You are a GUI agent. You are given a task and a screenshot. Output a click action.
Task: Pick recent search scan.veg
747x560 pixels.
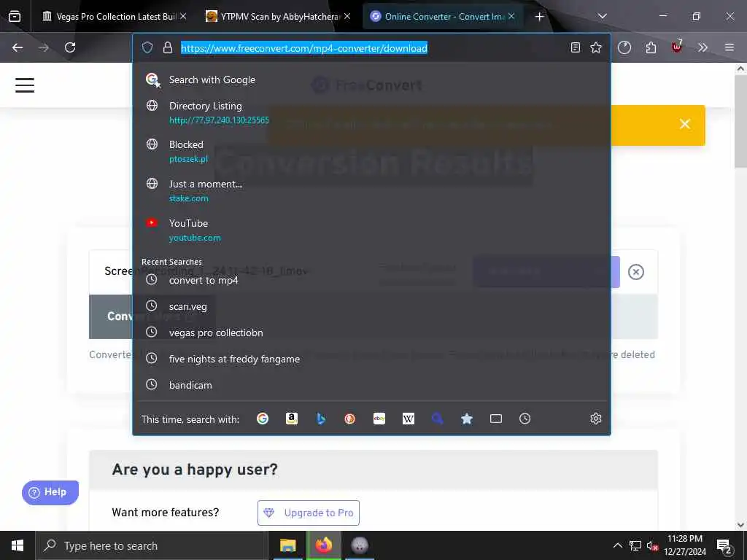[371, 306]
